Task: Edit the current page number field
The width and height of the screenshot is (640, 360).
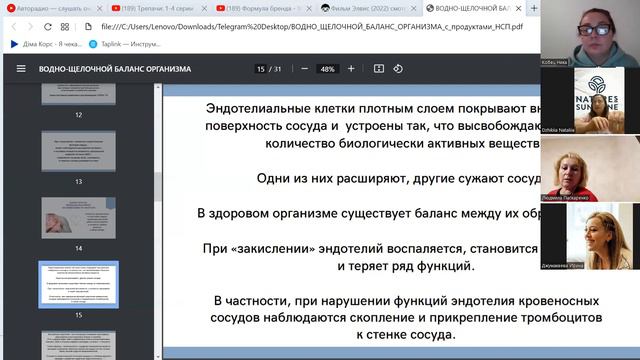Action: point(260,69)
